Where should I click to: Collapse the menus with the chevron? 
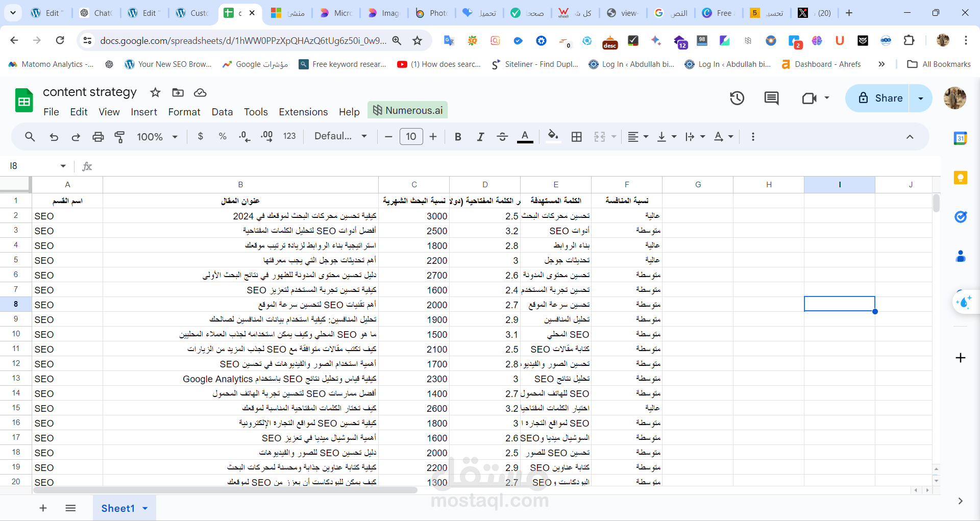pos(910,137)
